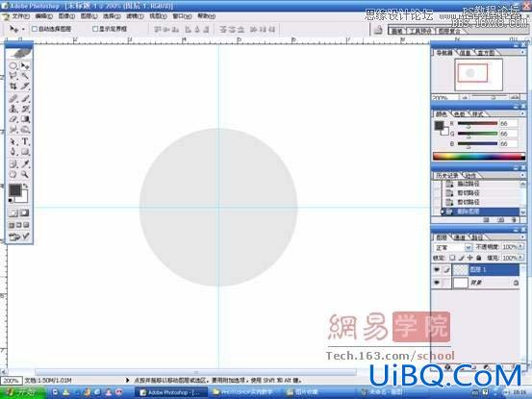Click the R channel color slider
The image size is (532, 399).
pyautogui.click(x=477, y=124)
